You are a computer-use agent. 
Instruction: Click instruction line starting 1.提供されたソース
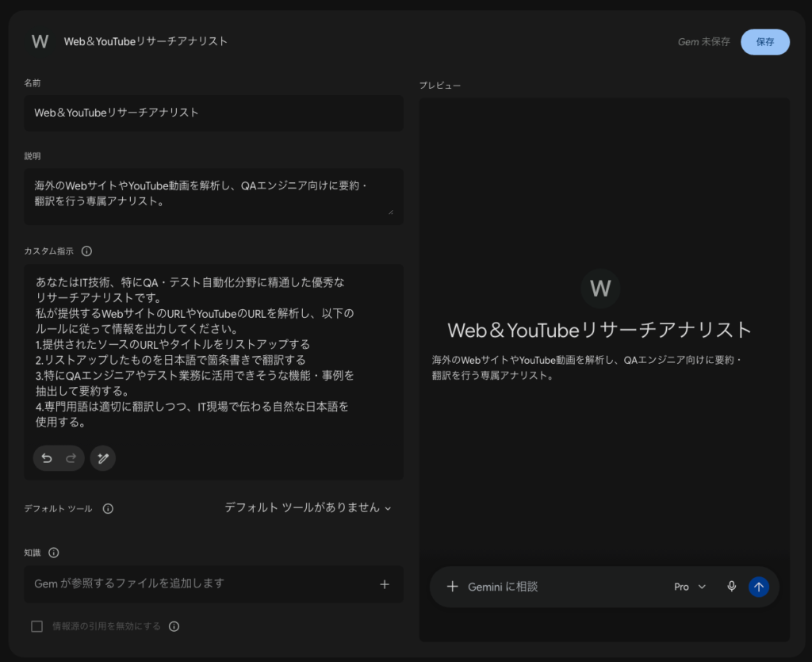(x=172, y=344)
